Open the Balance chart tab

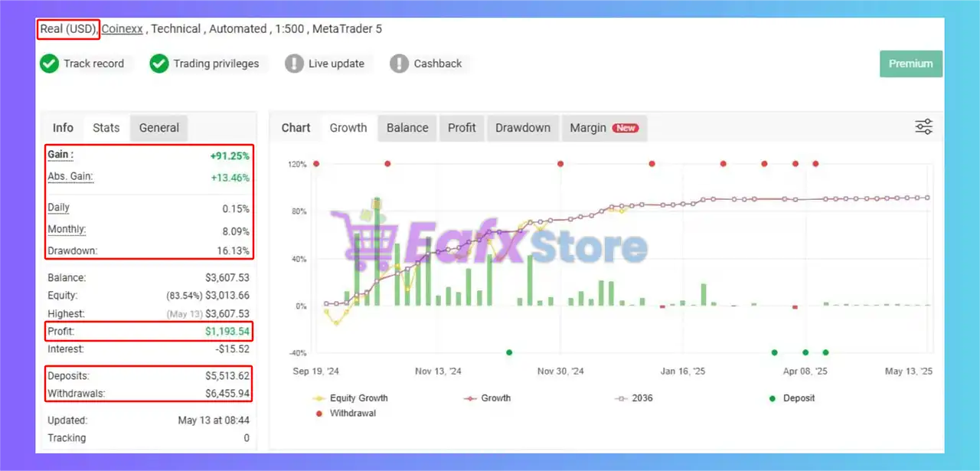407,128
